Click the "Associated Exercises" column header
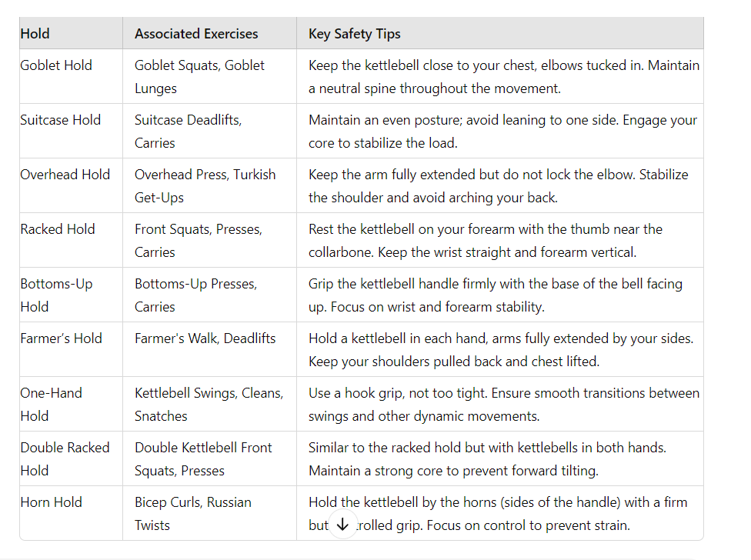Image resolution: width=751 pixels, height=560 pixels. (x=196, y=34)
